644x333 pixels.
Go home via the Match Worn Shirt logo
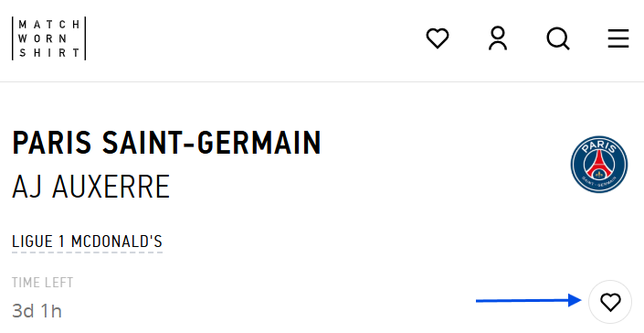pos(49,38)
